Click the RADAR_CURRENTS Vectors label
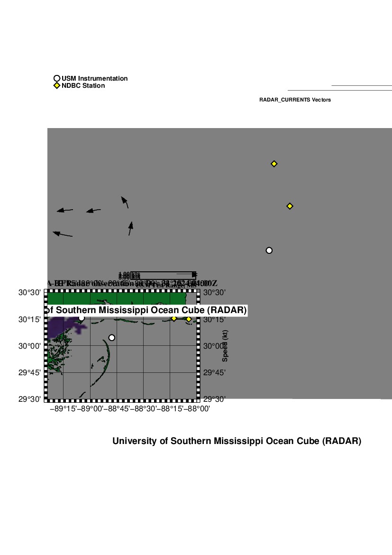Viewport: 392px width, 555px height. point(295,100)
